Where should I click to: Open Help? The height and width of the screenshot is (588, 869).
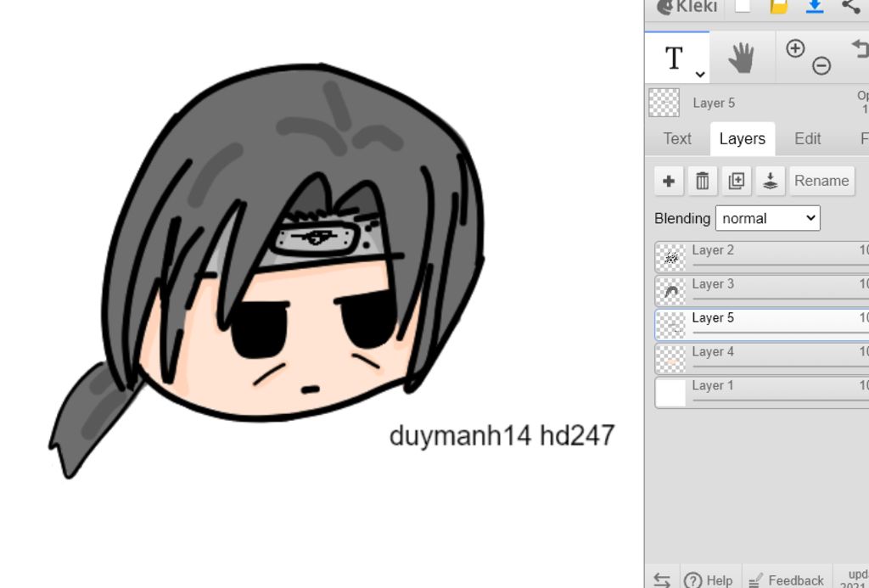coord(709,580)
